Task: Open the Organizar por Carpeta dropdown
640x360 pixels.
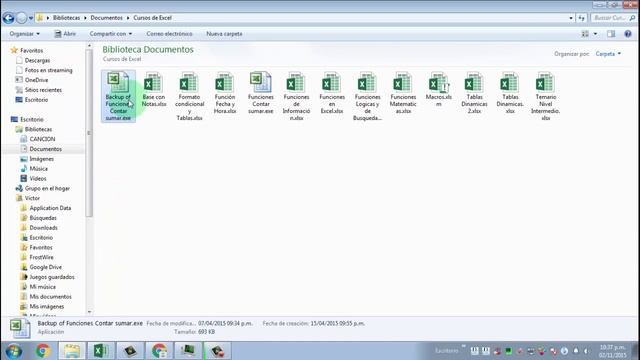Action: (x=608, y=54)
